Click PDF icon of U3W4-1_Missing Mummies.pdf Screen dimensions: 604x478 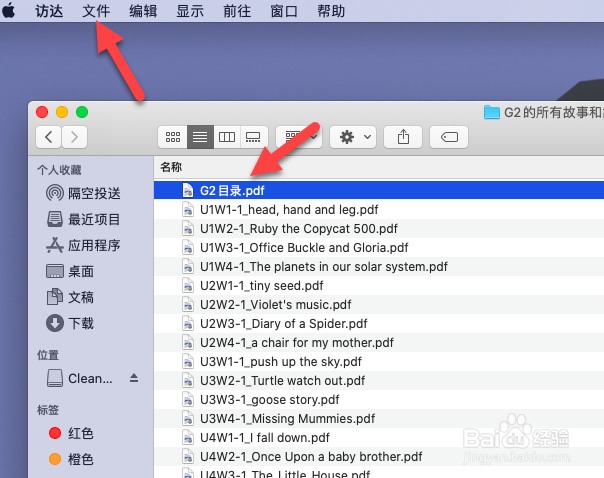pyautogui.click(x=188, y=419)
